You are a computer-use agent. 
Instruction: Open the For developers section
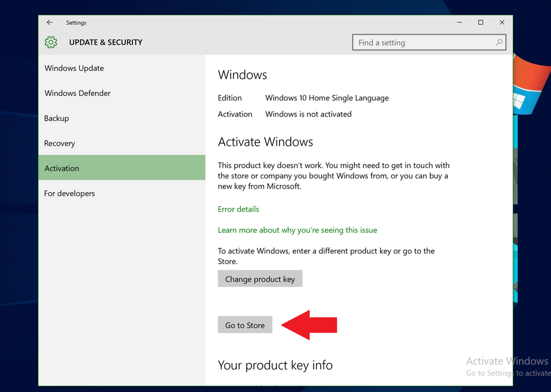click(69, 193)
